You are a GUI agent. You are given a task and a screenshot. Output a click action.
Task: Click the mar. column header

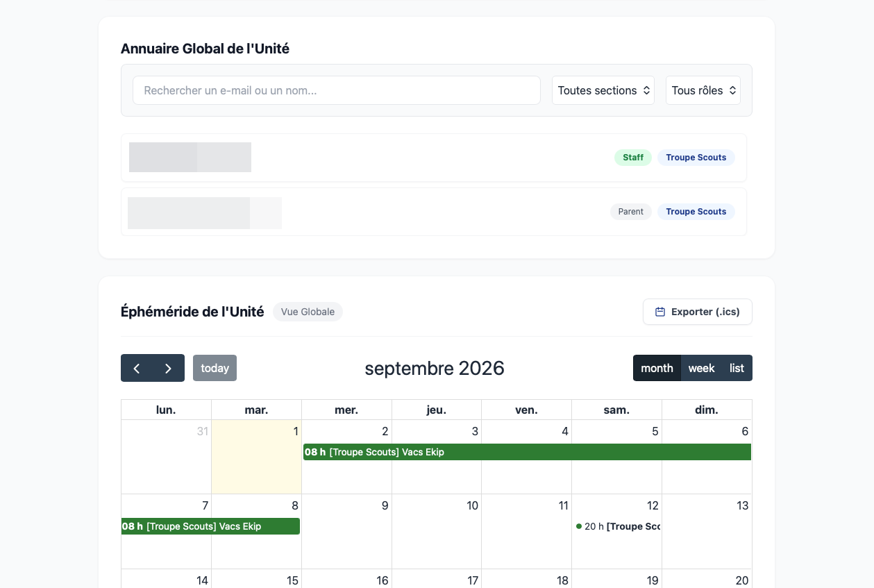(256, 410)
